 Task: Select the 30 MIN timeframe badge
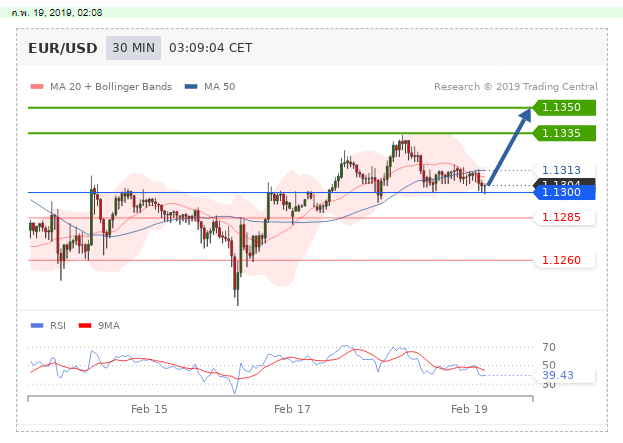[x=133, y=47]
